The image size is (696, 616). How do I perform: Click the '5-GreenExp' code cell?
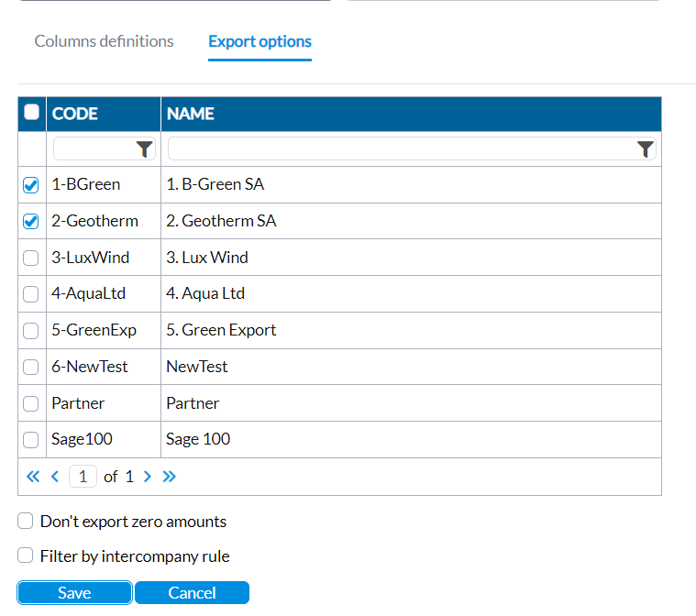[104, 330]
